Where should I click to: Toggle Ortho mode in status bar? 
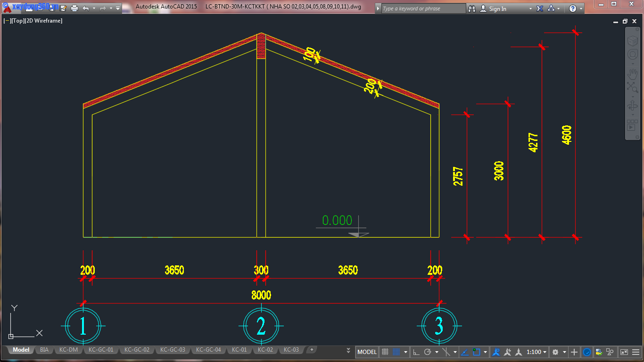pyautogui.click(x=416, y=352)
